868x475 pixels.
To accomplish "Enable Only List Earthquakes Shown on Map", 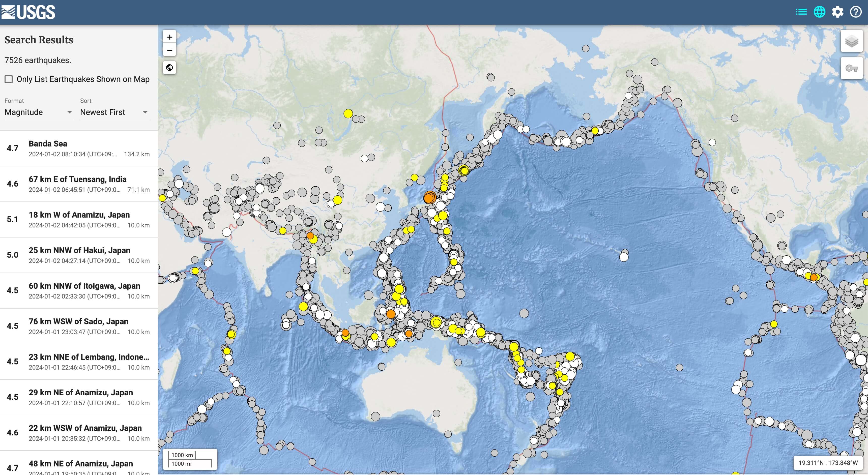I will (9, 79).
